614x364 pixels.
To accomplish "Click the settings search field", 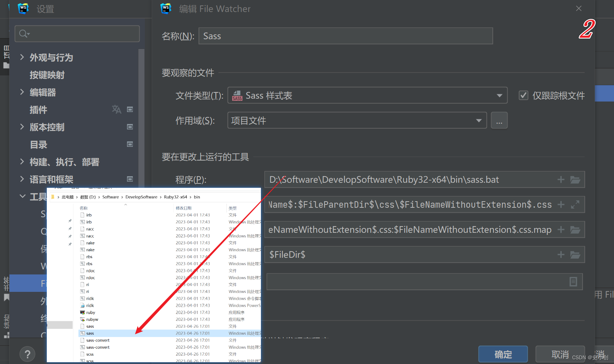I will pyautogui.click(x=77, y=34).
